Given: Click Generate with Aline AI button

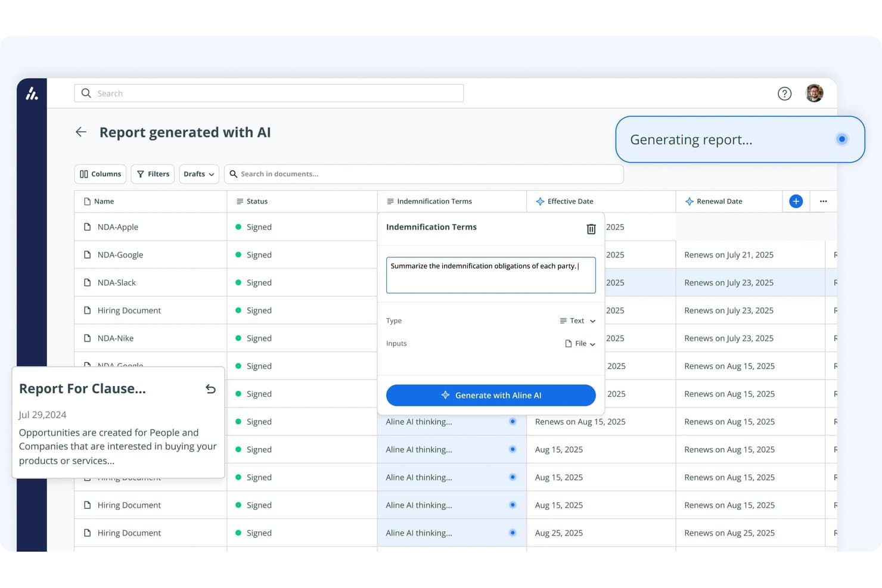Looking at the screenshot, I should click(491, 396).
